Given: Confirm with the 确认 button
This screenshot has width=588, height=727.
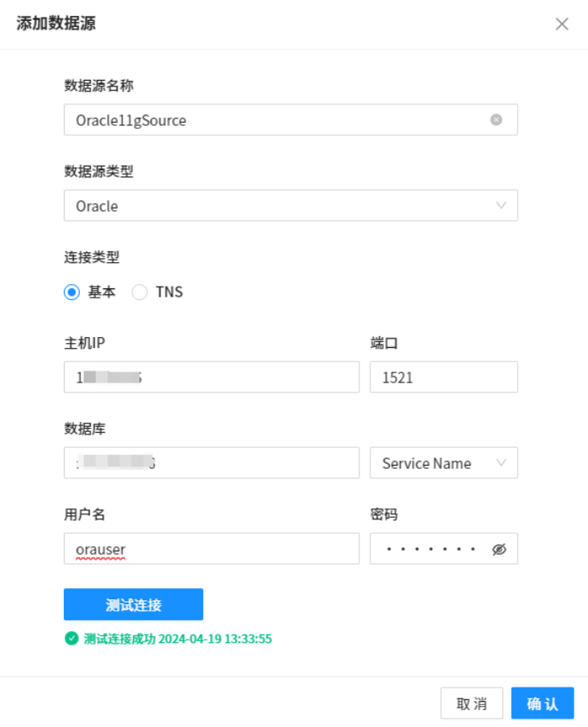Looking at the screenshot, I should (x=542, y=703).
